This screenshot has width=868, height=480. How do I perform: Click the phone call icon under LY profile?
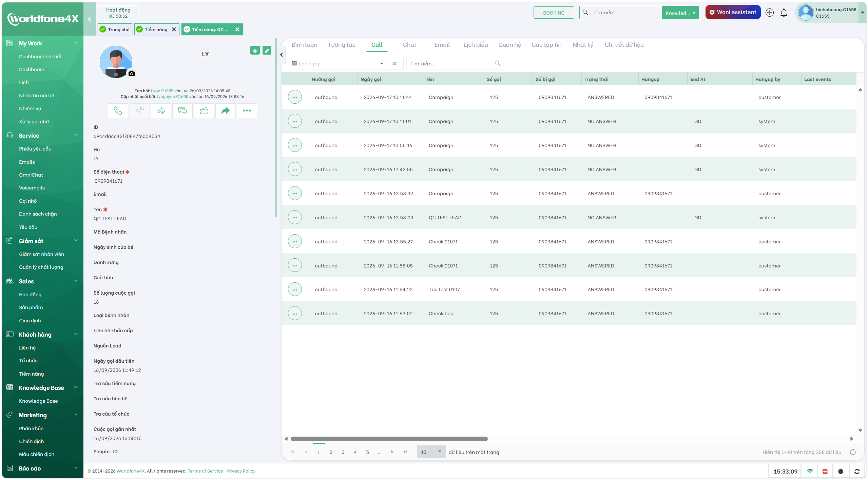(x=118, y=111)
